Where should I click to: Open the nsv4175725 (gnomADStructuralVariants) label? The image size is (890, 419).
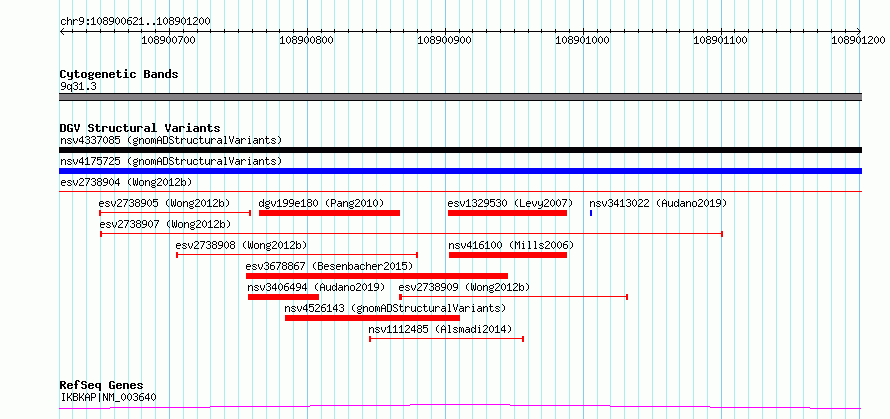[x=171, y=161]
